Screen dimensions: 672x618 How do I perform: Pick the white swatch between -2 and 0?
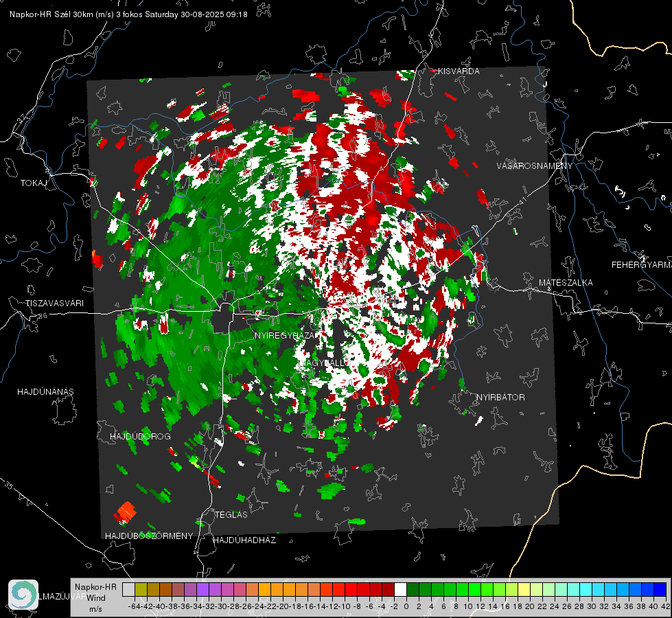[x=400, y=589]
